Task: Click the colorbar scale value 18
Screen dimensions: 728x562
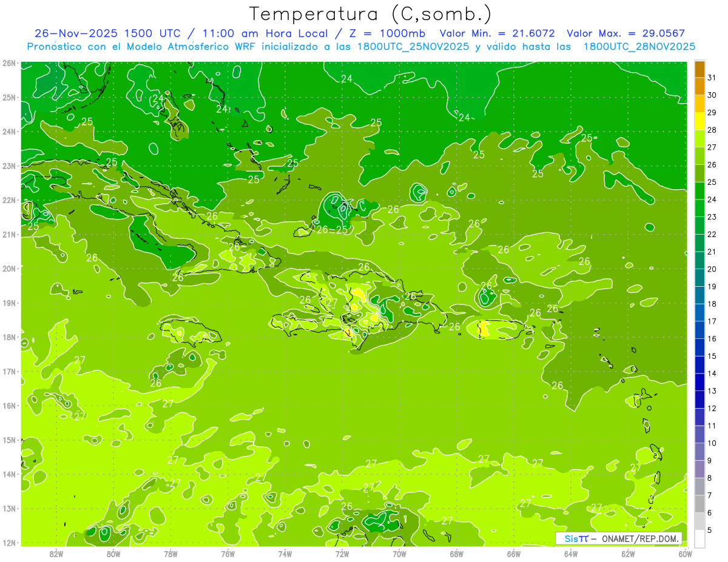Action: 712,304
